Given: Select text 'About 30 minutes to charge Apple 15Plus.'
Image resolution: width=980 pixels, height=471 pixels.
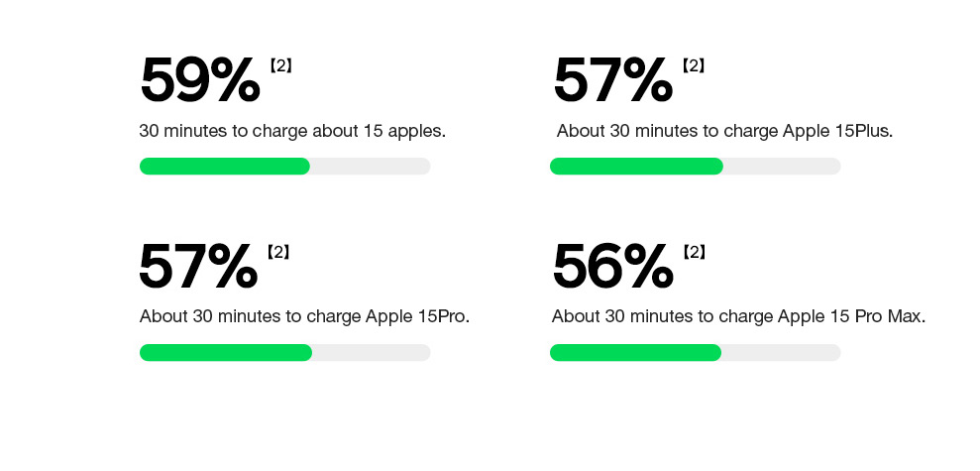Looking at the screenshot, I should pyautogui.click(x=725, y=132).
